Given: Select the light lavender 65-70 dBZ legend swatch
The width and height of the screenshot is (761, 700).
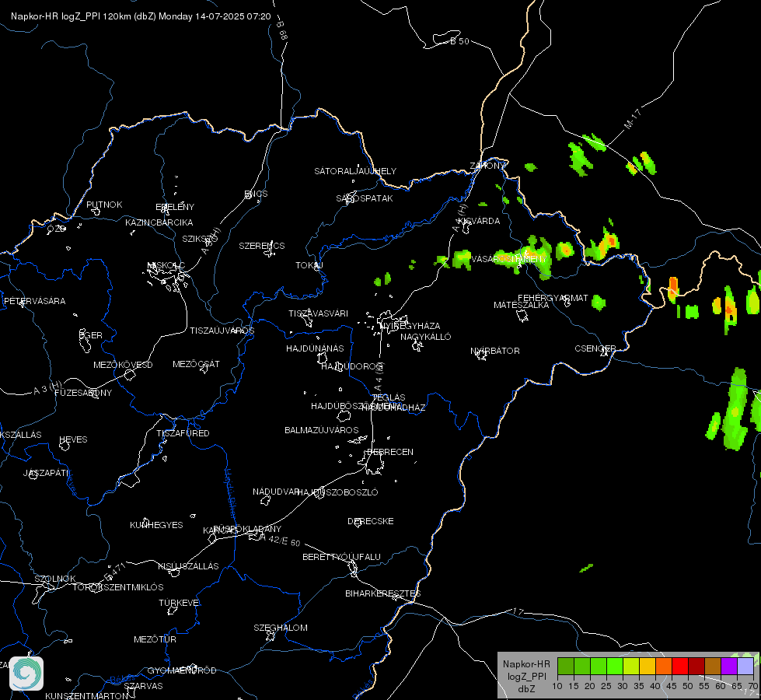Looking at the screenshot, I should [745, 666].
